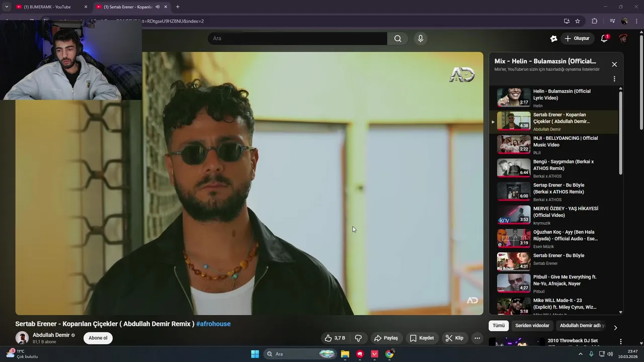The width and height of the screenshot is (644, 362).
Task: Click the address bar URL
Action: coord(173,21)
